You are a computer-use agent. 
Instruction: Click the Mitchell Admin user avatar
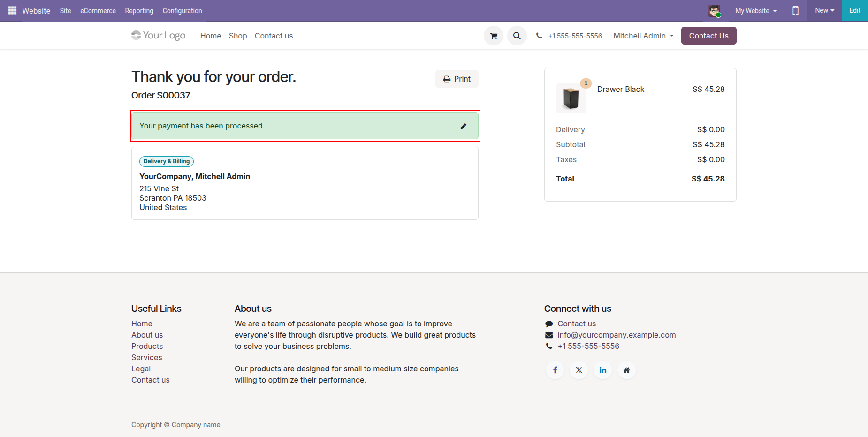pos(714,10)
